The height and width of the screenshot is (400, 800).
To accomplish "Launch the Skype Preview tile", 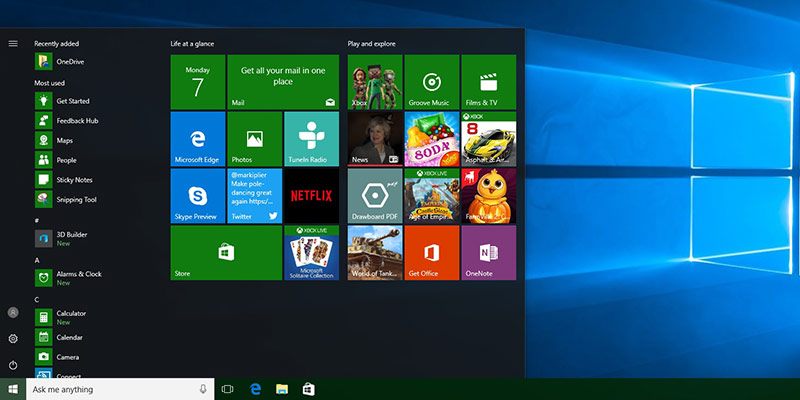I will click(x=198, y=196).
